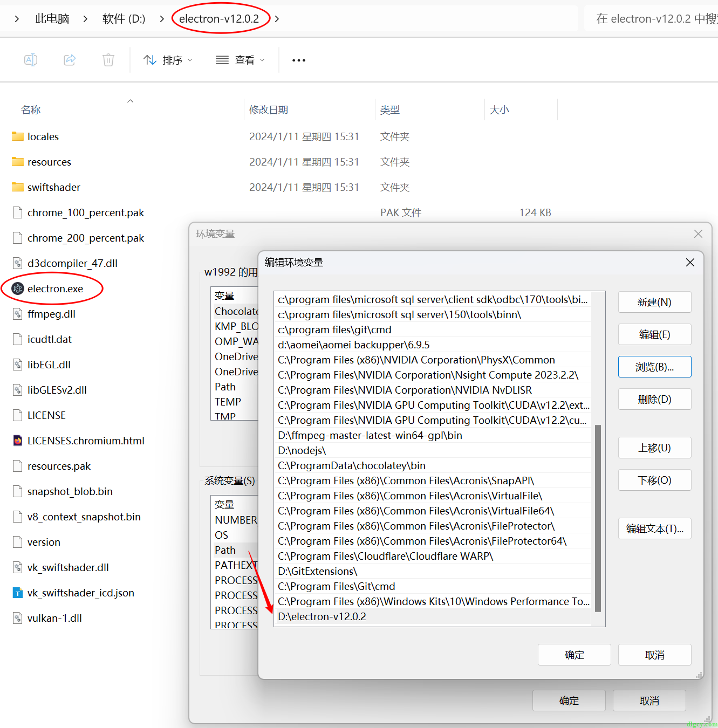Select vk_swiftshader.dll file icon

point(18,567)
